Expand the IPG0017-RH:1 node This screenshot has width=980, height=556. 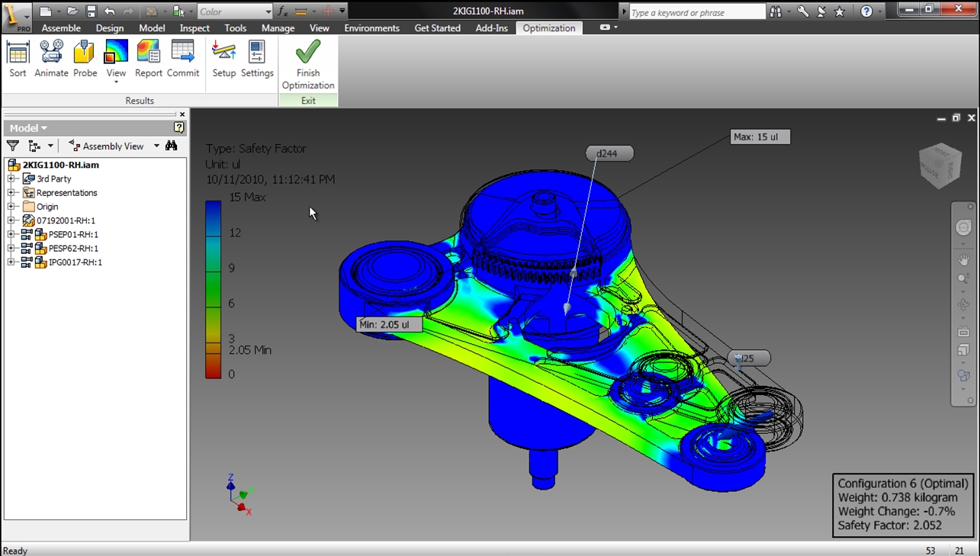[11, 262]
